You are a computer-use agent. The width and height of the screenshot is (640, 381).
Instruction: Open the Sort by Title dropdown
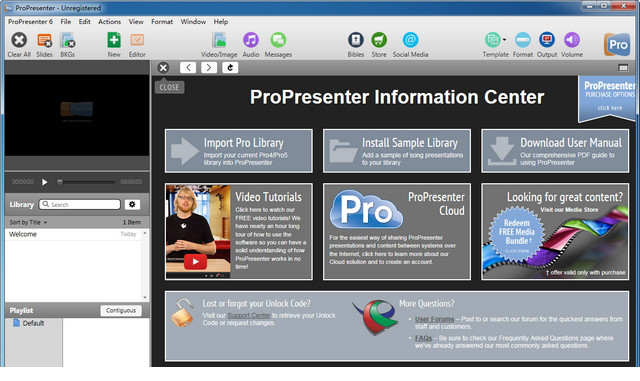(28, 222)
